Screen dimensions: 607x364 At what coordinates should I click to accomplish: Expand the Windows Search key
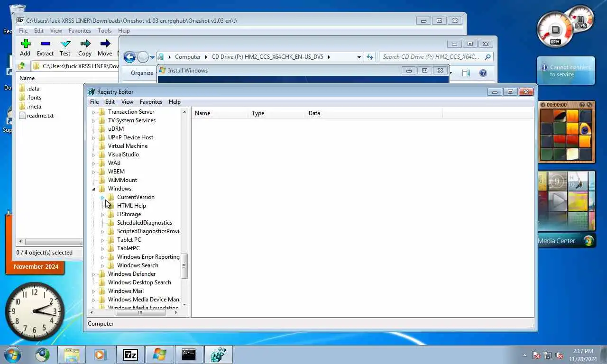102,265
